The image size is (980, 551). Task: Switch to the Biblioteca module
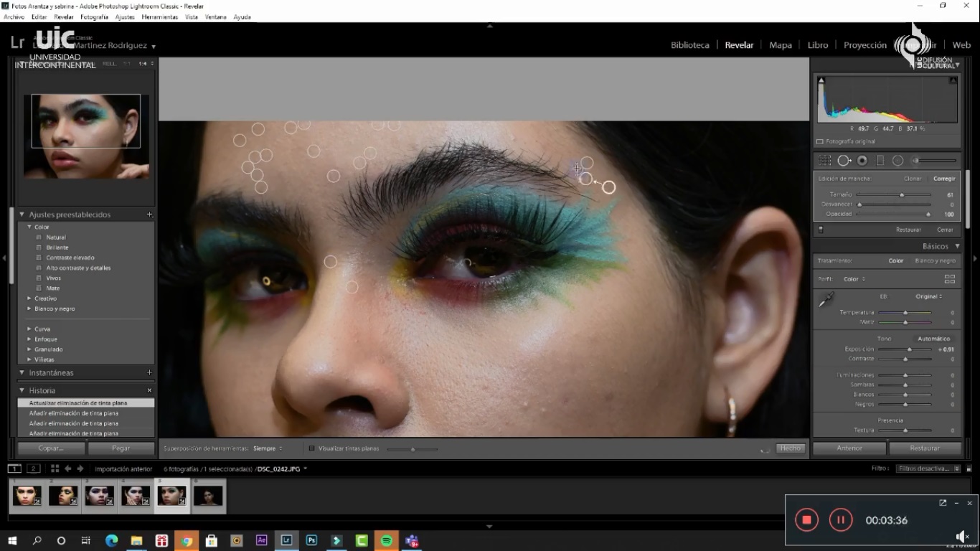690,44
